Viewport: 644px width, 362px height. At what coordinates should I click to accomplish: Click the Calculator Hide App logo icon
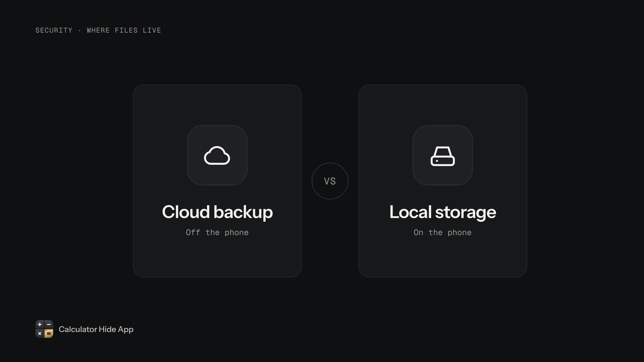[x=44, y=329]
